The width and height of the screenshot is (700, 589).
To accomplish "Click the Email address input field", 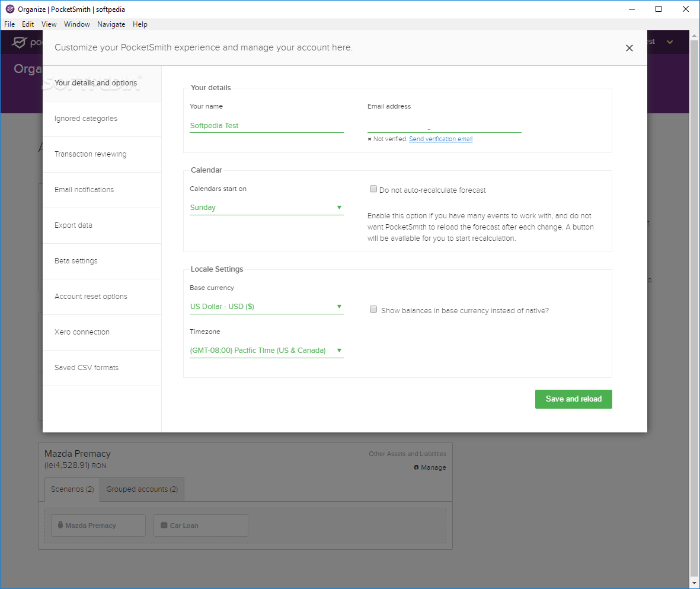I will [444, 126].
